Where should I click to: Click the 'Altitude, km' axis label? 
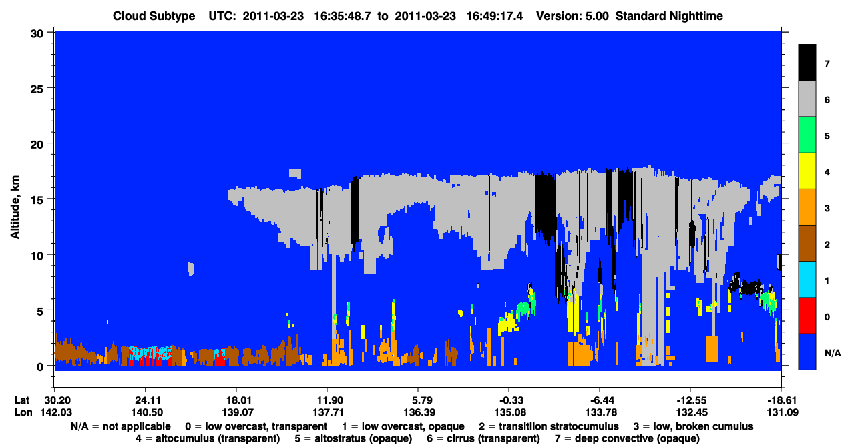15,208
